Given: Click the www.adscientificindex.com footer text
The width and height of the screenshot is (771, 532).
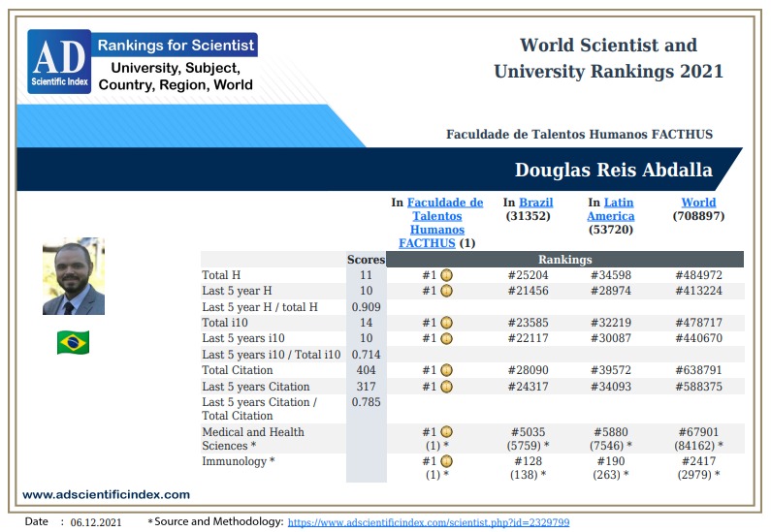Looking at the screenshot, I should coord(106,494).
